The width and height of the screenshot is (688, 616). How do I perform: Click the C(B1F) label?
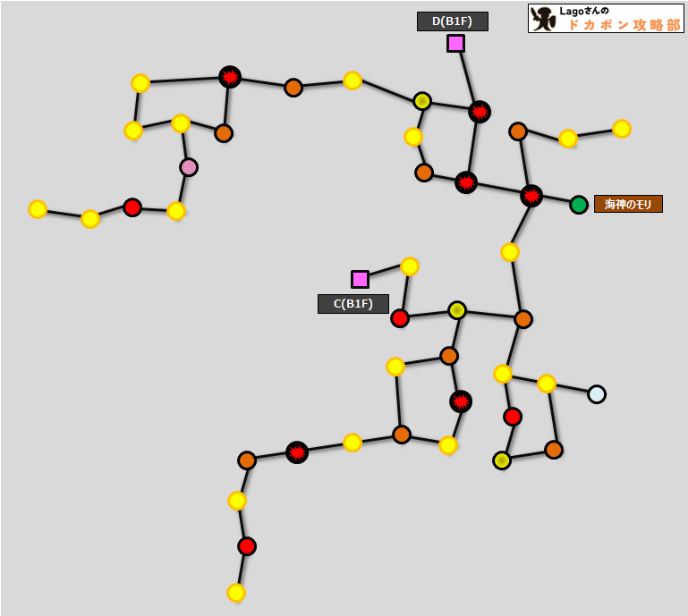coord(352,304)
